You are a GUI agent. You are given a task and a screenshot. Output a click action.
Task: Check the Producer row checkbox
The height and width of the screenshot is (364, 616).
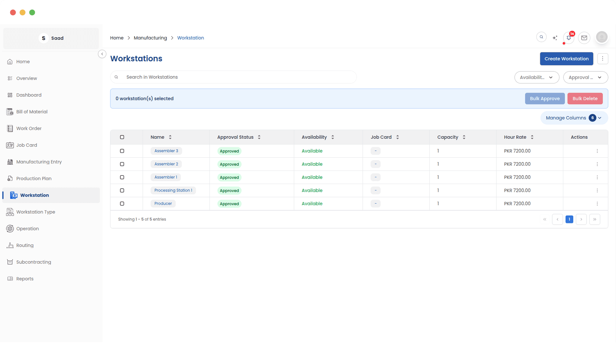[122, 203]
